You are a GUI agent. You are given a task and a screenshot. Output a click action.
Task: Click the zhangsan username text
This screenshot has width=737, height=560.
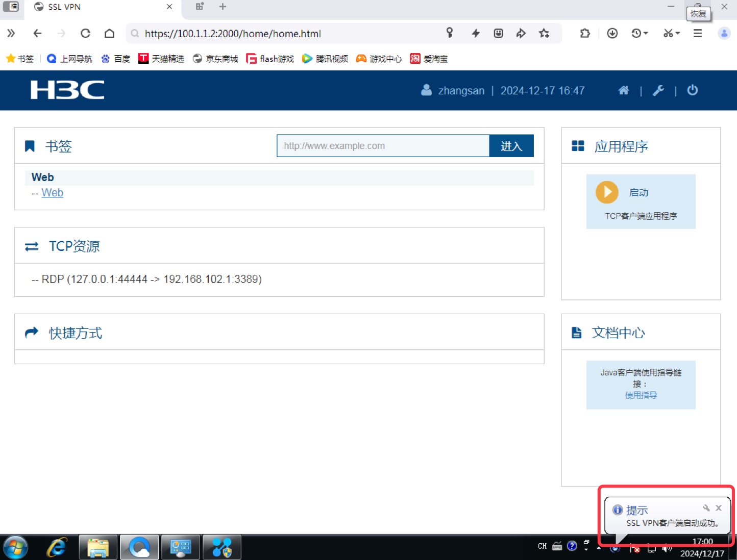tap(461, 91)
